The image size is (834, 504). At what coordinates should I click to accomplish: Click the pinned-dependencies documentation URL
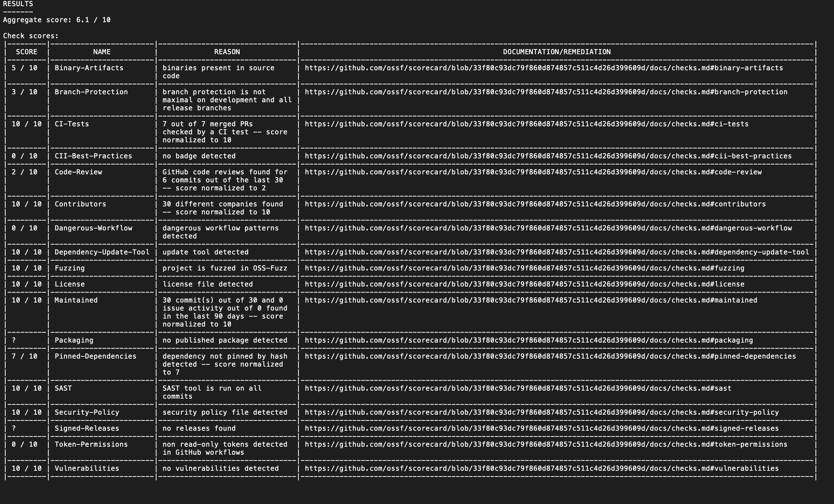[x=550, y=356]
